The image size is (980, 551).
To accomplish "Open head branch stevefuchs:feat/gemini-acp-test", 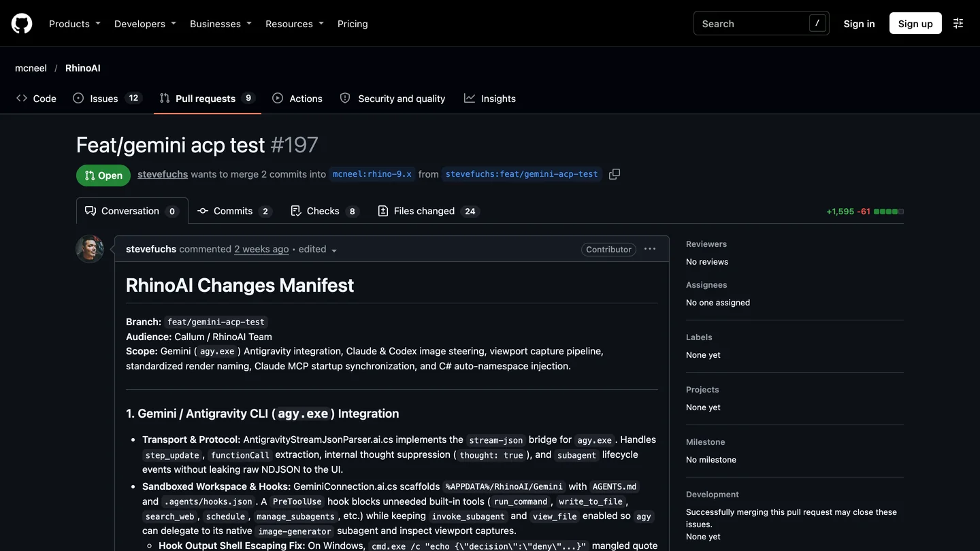I will [x=522, y=174].
